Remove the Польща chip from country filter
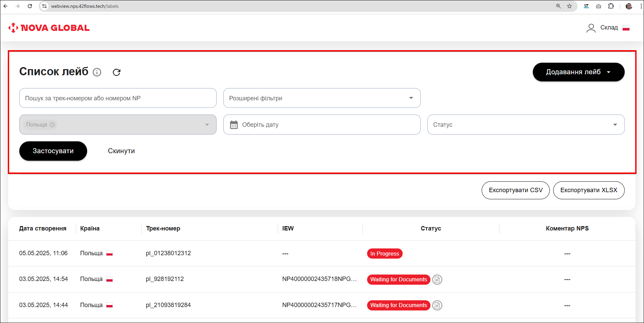Image resolution: width=644 pixels, height=323 pixels. click(52, 125)
